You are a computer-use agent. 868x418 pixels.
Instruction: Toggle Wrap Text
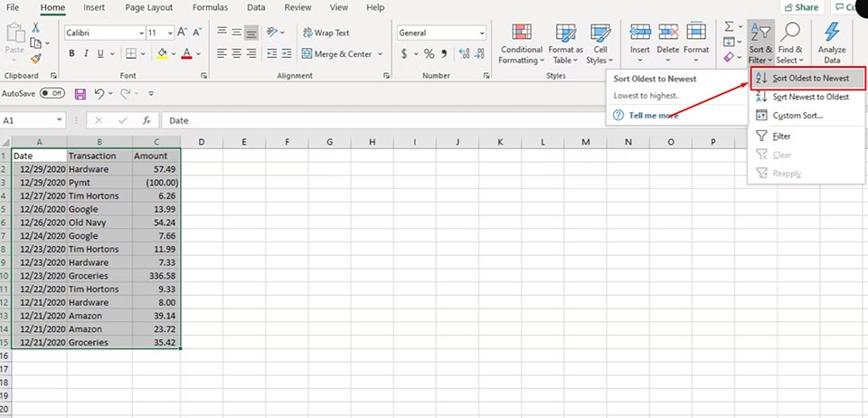(x=326, y=33)
